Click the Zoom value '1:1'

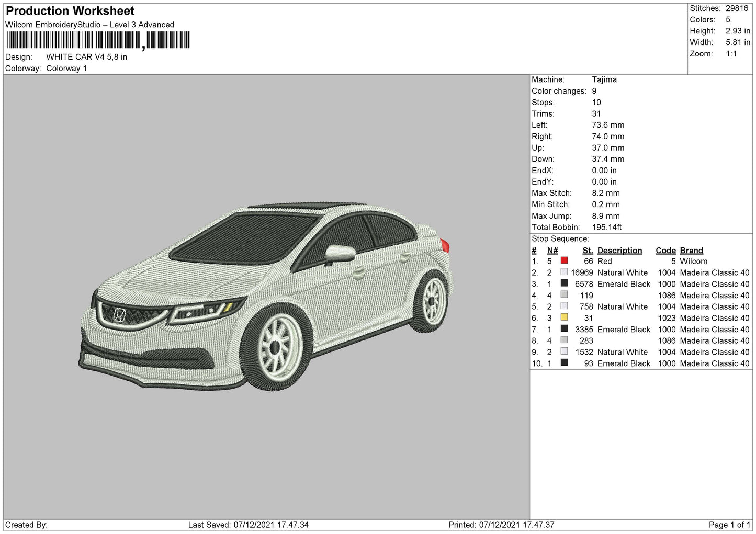[x=731, y=54]
